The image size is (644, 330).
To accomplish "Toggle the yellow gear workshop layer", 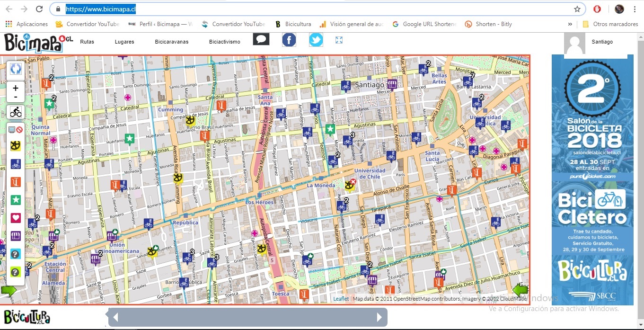I will click(x=16, y=145).
